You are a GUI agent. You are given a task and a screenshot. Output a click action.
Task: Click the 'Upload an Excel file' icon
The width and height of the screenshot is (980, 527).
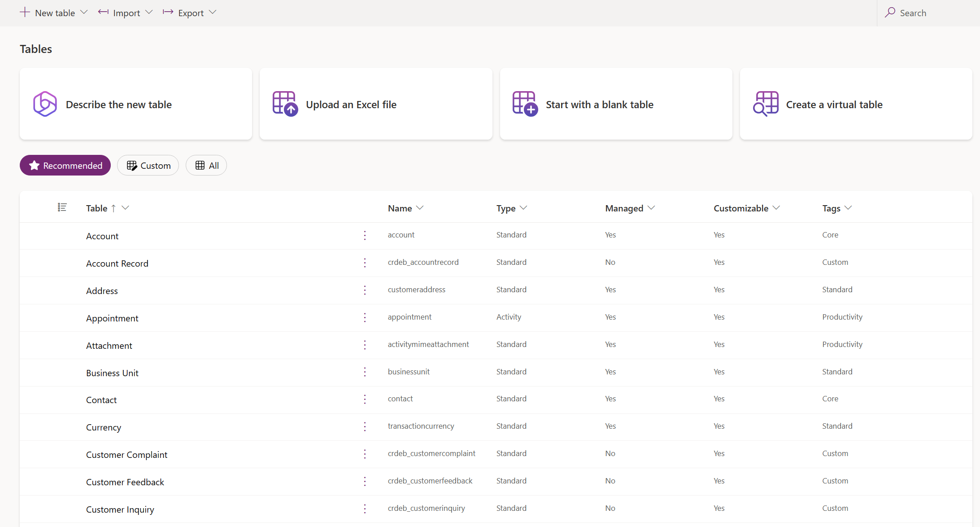point(285,105)
